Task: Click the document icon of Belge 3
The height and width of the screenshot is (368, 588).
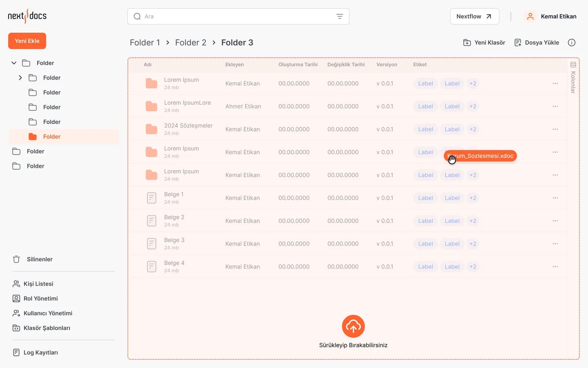Action: [x=151, y=244]
